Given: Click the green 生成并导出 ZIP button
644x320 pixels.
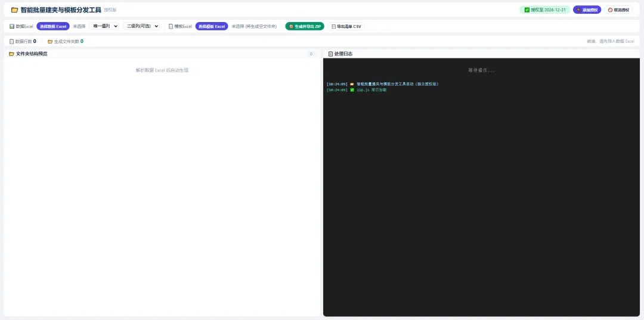Looking at the screenshot, I should 305,26.
